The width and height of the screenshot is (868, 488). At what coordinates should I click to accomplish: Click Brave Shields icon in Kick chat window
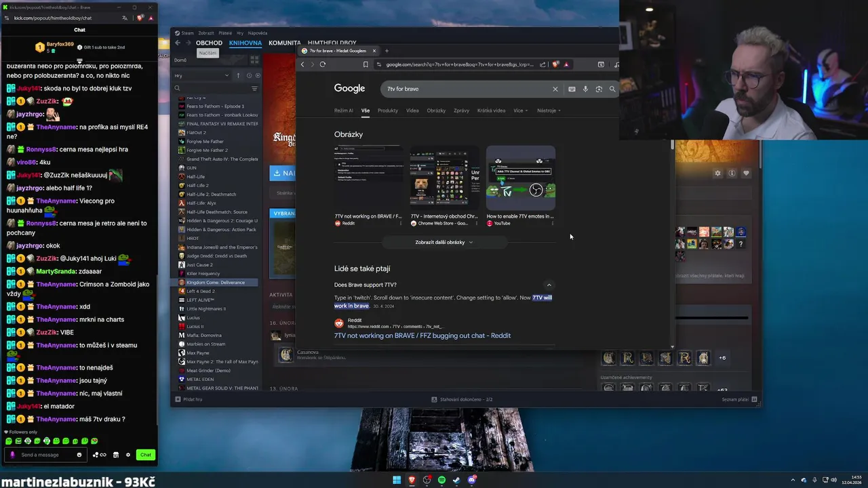tap(141, 18)
